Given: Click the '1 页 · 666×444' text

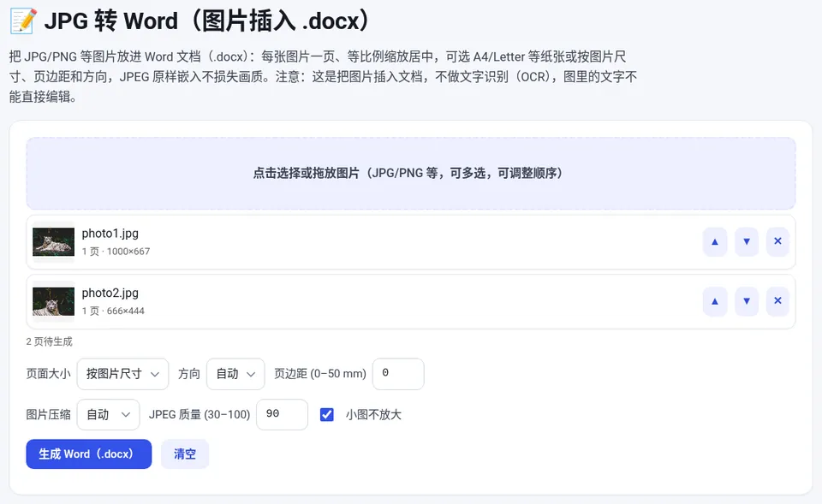Looking at the screenshot, I should tap(113, 311).
